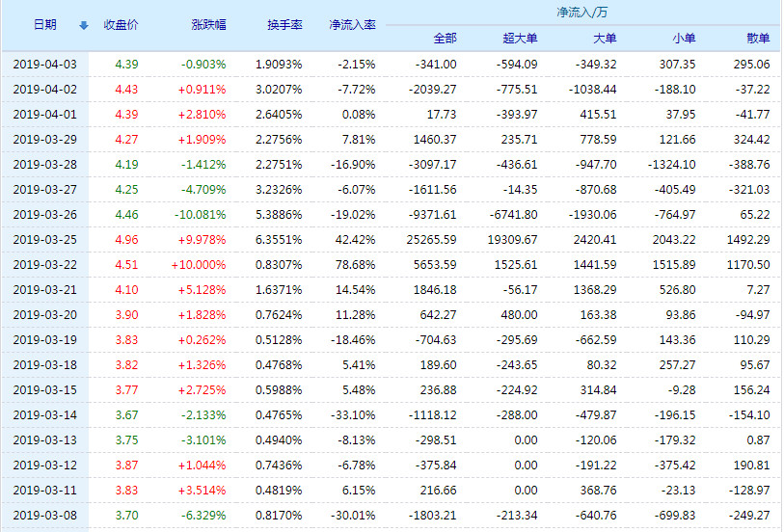Image resolution: width=784 pixels, height=532 pixels.
Task: Click the blue sort arrow beside 日期
Action: click(83, 25)
